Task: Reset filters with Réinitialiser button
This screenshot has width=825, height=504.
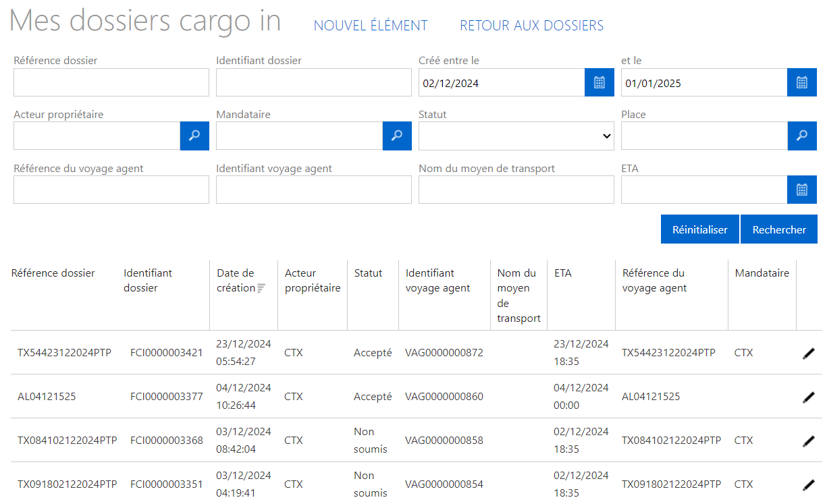Action: [699, 229]
